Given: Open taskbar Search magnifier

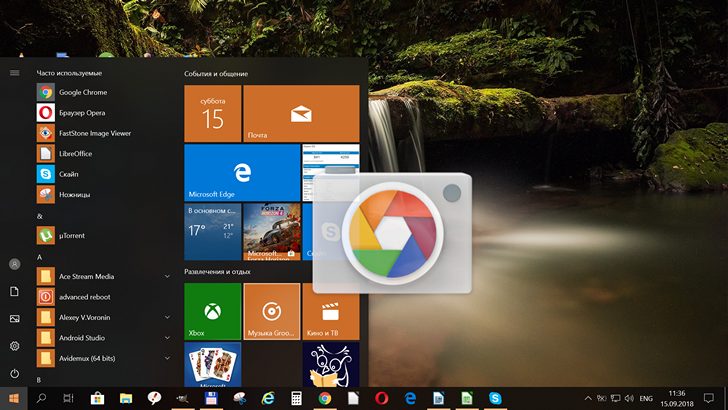Looking at the screenshot, I should (41, 398).
